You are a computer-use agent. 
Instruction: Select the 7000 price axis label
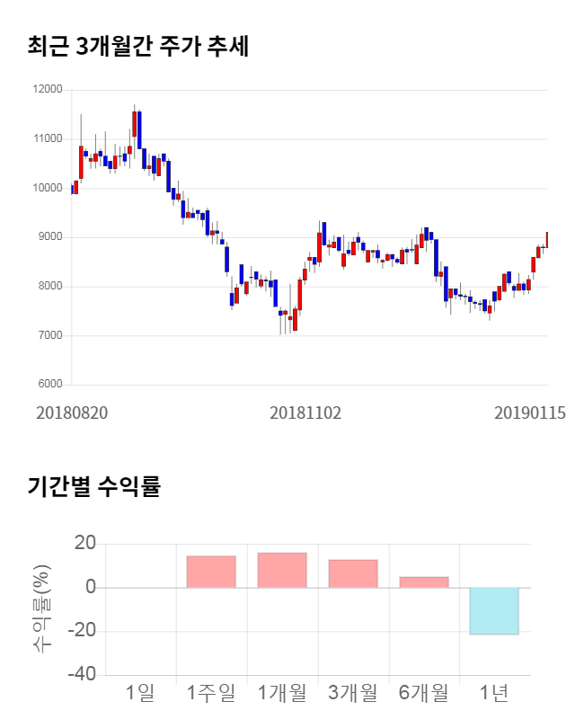pos(48,336)
